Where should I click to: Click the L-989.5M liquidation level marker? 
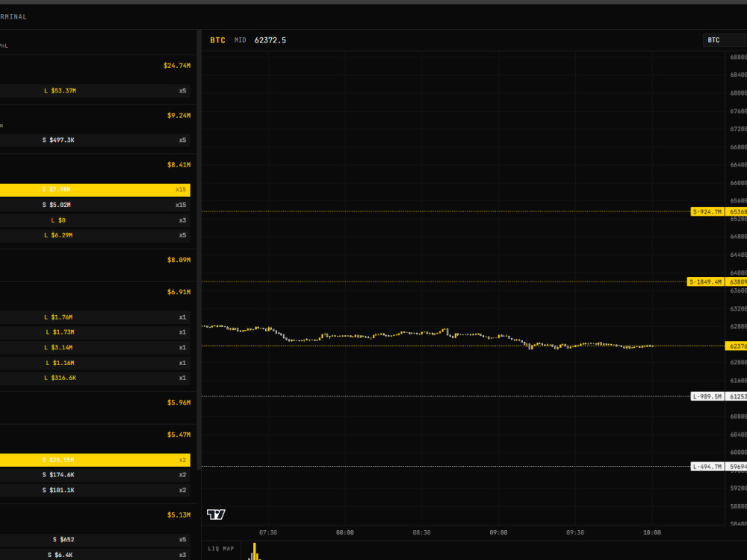[x=707, y=396]
